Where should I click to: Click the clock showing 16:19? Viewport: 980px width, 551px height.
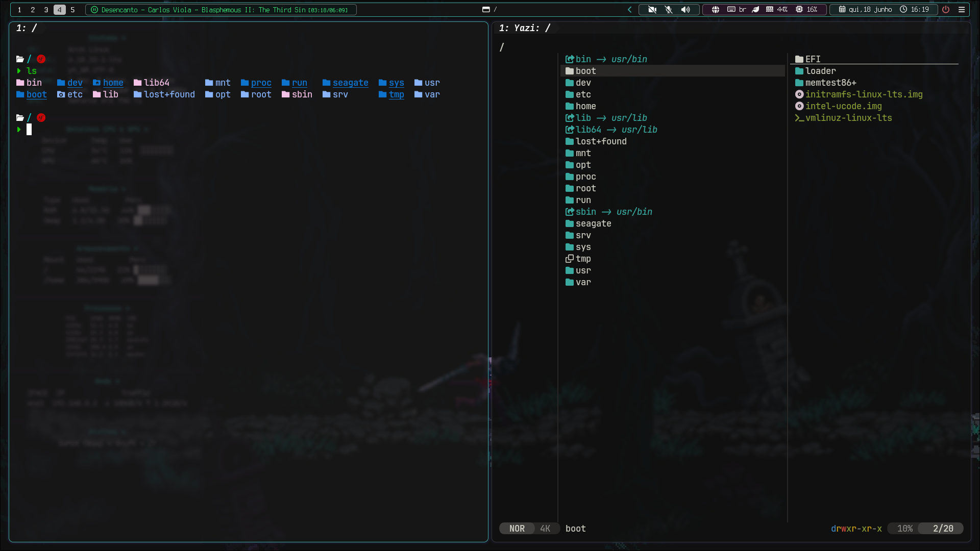[914, 10]
